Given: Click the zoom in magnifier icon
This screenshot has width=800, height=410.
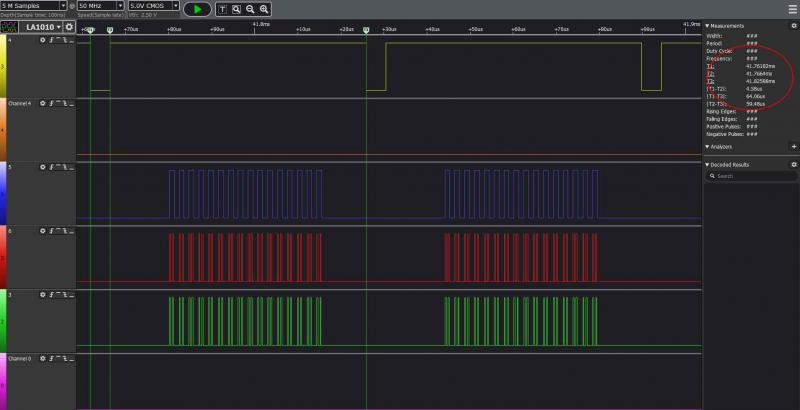Looking at the screenshot, I should (x=264, y=8).
